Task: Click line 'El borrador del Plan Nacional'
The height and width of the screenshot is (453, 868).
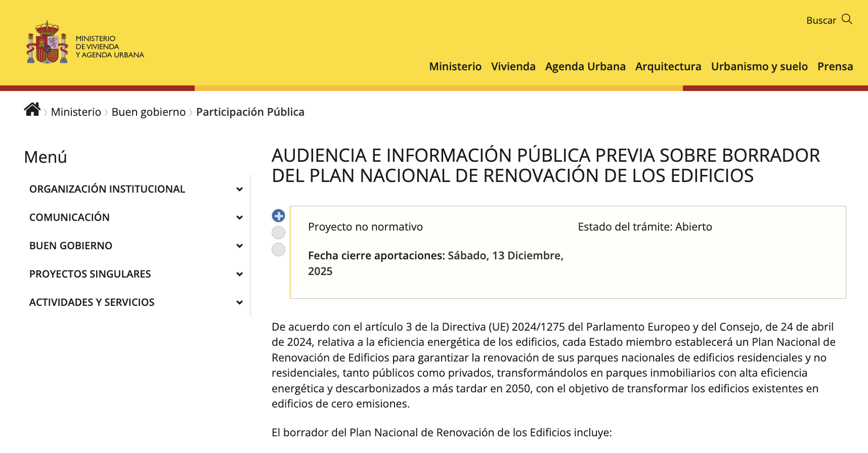Action: point(442,432)
